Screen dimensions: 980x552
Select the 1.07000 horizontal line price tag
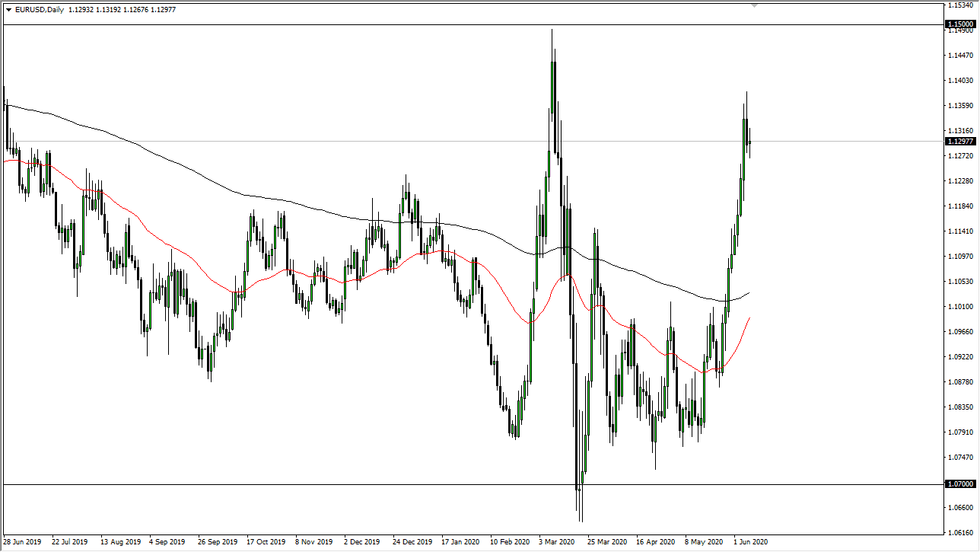(x=960, y=484)
